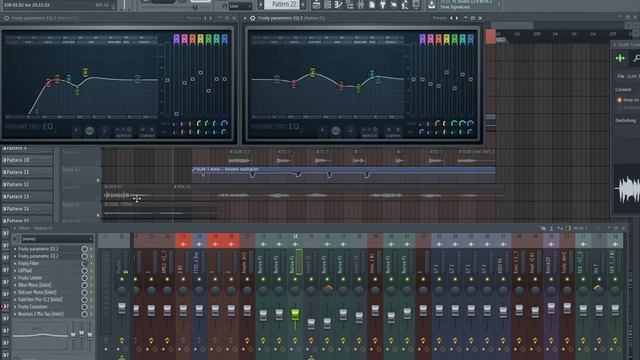Click the Monitor button in right EQ
The height and width of the screenshot is (360, 640).
click(x=370, y=132)
